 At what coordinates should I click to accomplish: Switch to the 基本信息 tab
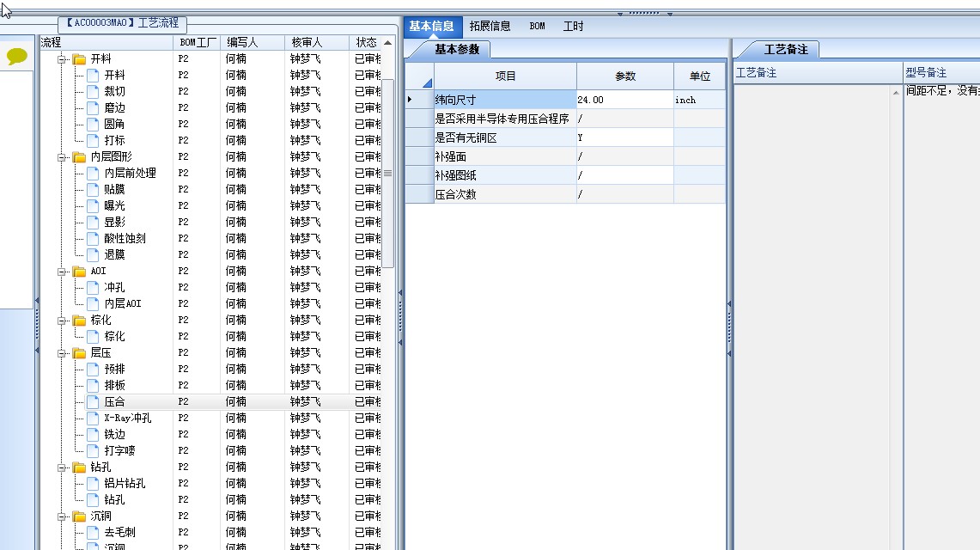pos(432,27)
